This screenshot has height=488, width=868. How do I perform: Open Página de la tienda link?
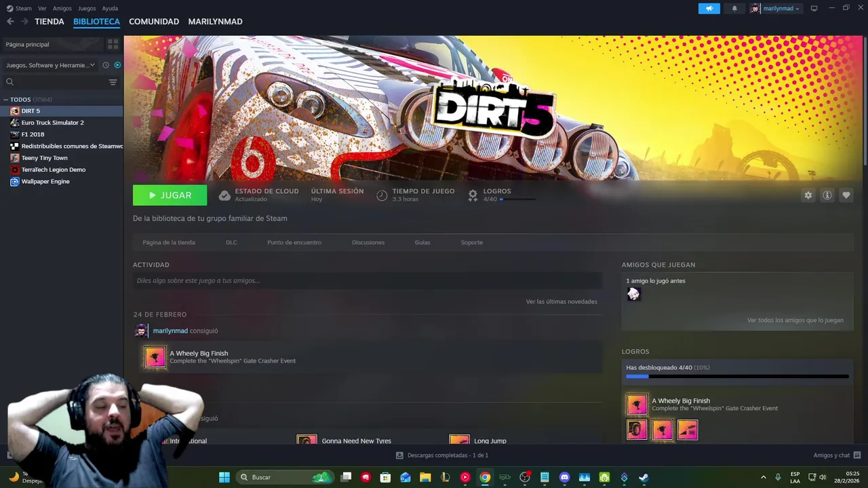pyautogui.click(x=169, y=243)
